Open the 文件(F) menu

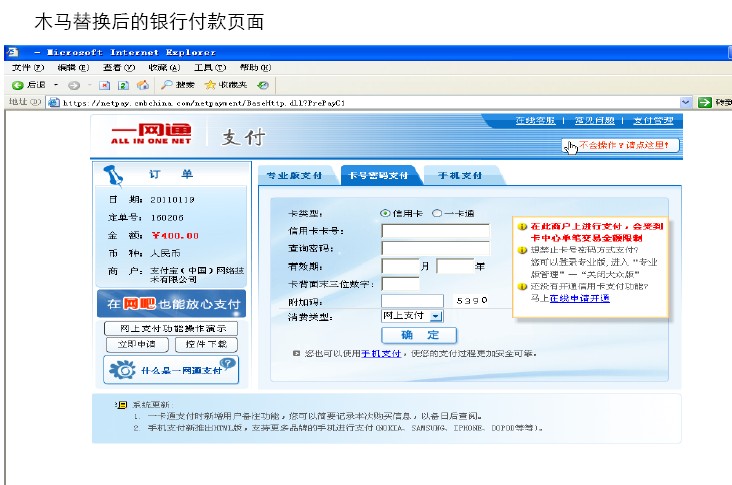[x=28, y=68]
